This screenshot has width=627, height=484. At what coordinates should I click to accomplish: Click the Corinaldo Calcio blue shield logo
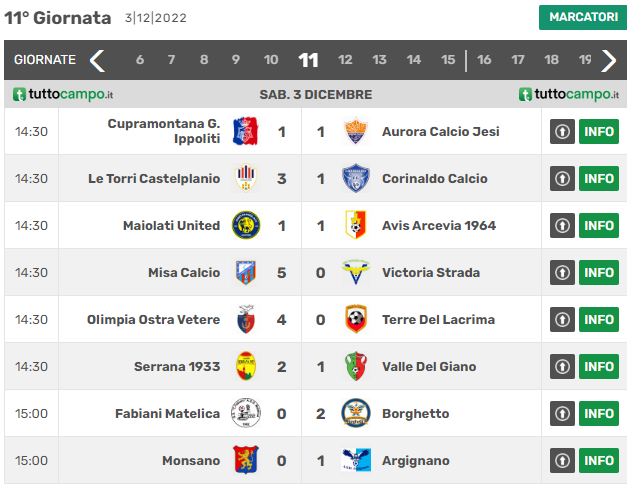click(x=356, y=178)
